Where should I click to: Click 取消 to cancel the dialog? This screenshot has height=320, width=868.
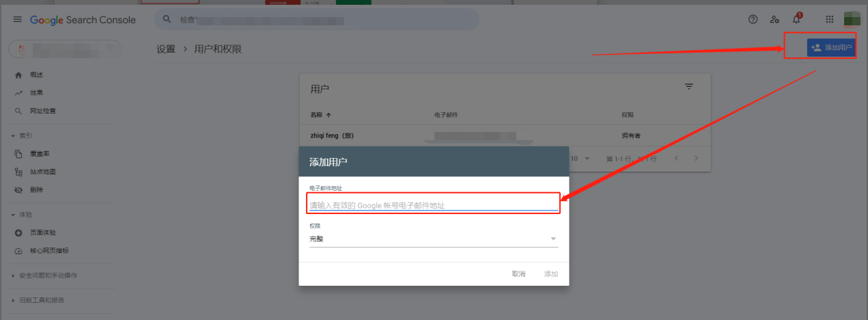click(x=518, y=274)
